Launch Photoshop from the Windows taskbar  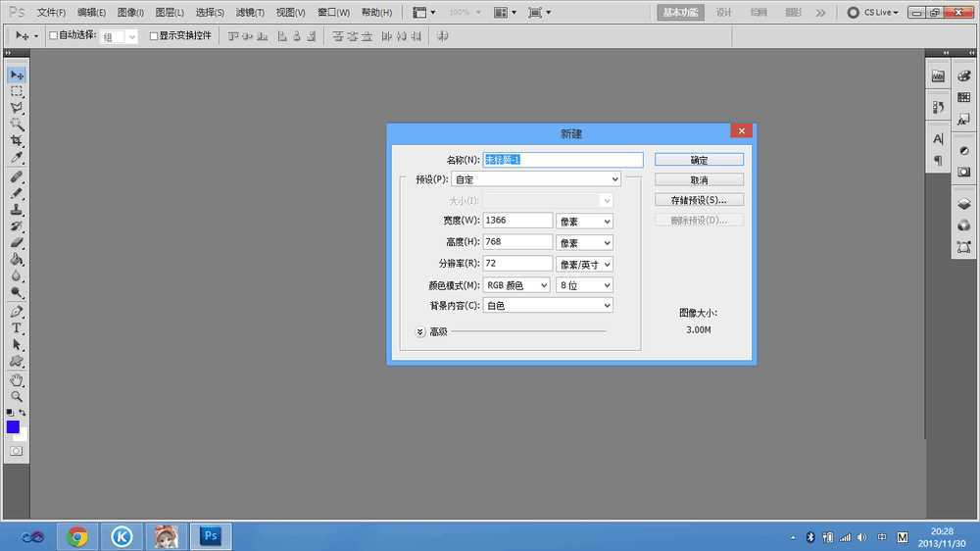[x=211, y=536]
